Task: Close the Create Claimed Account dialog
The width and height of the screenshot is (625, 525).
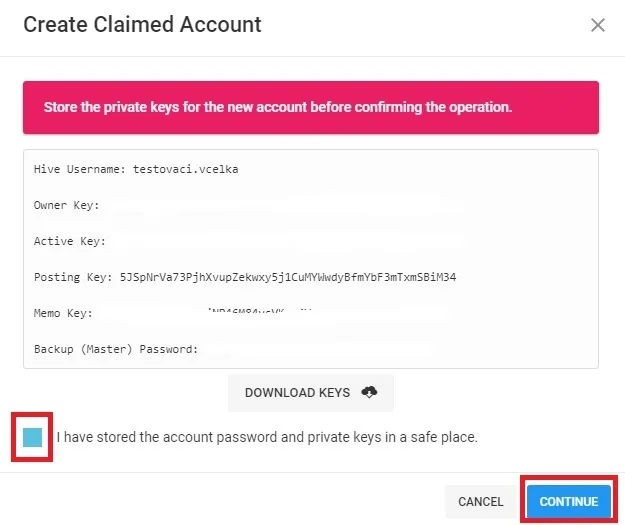Action: pos(597,25)
